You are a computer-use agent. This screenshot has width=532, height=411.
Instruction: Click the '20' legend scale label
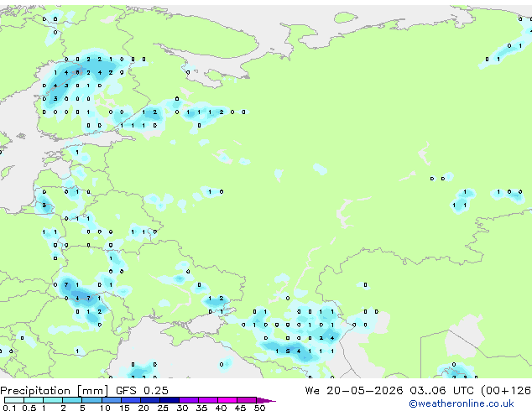click(x=143, y=408)
